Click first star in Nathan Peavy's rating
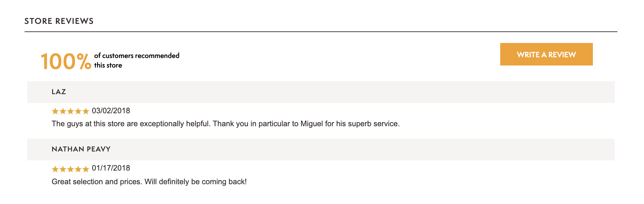Viewport: 644px width, 204px height. tap(55, 169)
